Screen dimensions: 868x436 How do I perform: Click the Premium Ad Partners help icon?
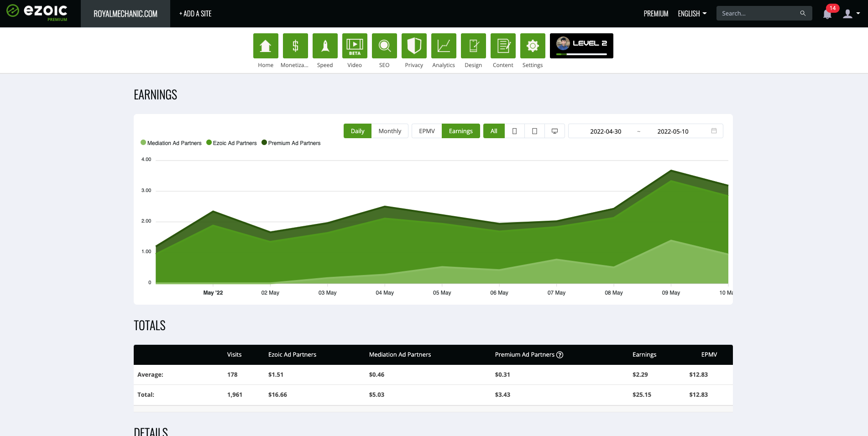point(560,355)
